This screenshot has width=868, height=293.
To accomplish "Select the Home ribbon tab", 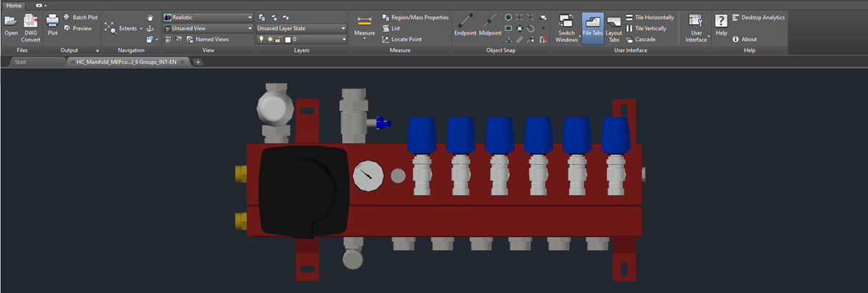I will 15,5.
